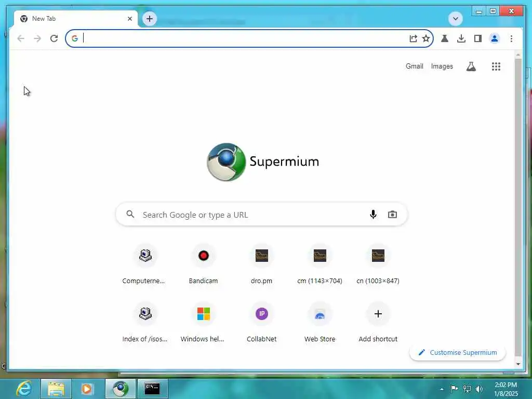Image resolution: width=532 pixels, height=399 pixels.
Task: Select the New Tab tab
Action: coord(75,19)
